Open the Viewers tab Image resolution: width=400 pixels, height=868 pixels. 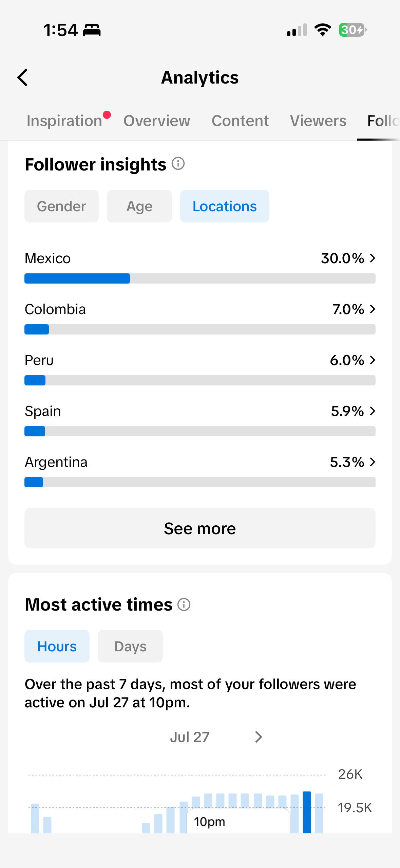click(318, 121)
